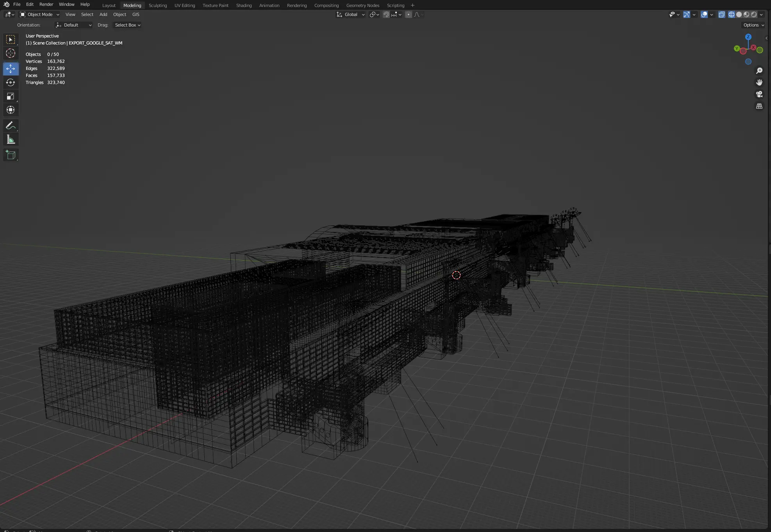The width and height of the screenshot is (771, 532).
Task: Click the Blender logo icon
Action: pos(6,4)
